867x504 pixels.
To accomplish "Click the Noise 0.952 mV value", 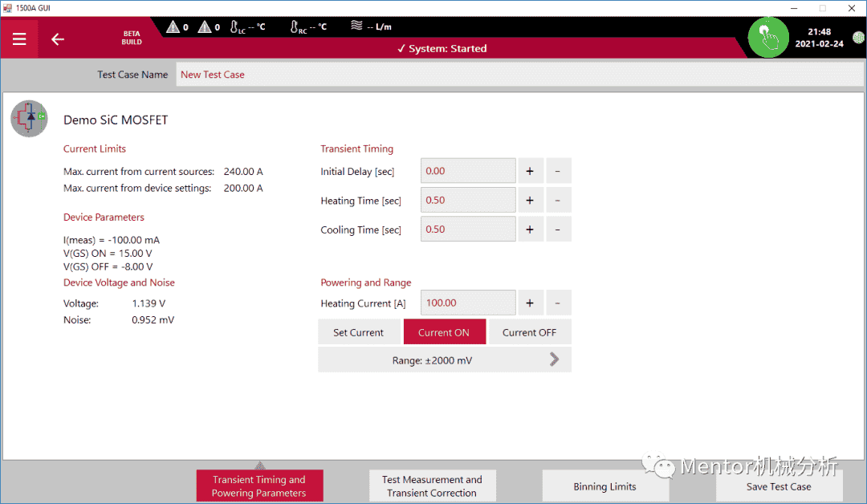I will 153,320.
